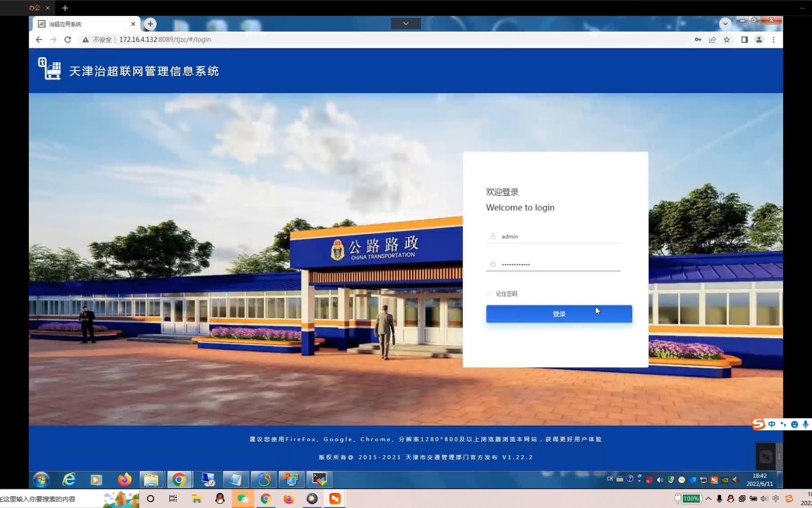The height and width of the screenshot is (508, 812).
Task: Click the blue 登录 login button
Action: (x=559, y=314)
